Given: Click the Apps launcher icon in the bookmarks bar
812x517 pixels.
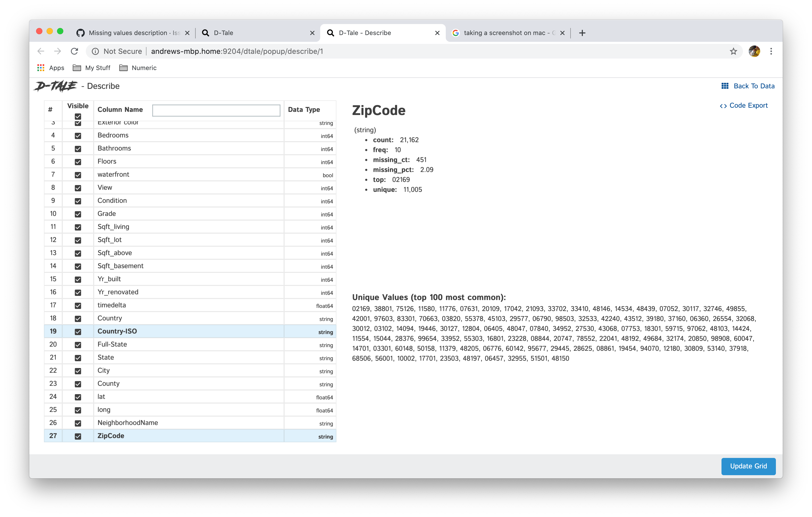Looking at the screenshot, I should point(41,68).
